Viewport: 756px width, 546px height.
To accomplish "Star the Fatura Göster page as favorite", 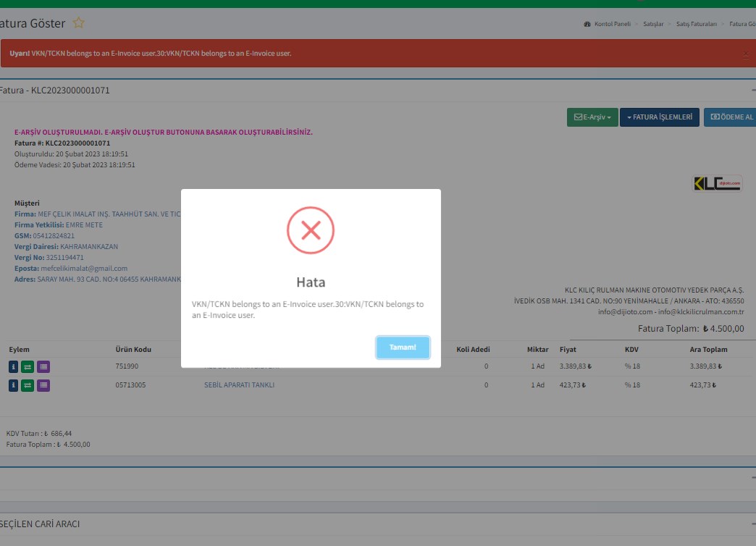I will [x=79, y=23].
